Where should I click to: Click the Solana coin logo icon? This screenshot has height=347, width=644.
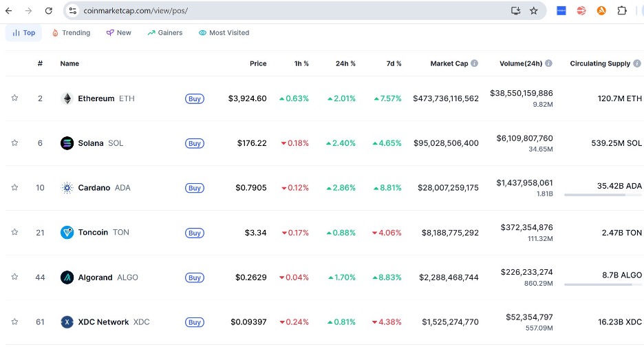point(67,143)
